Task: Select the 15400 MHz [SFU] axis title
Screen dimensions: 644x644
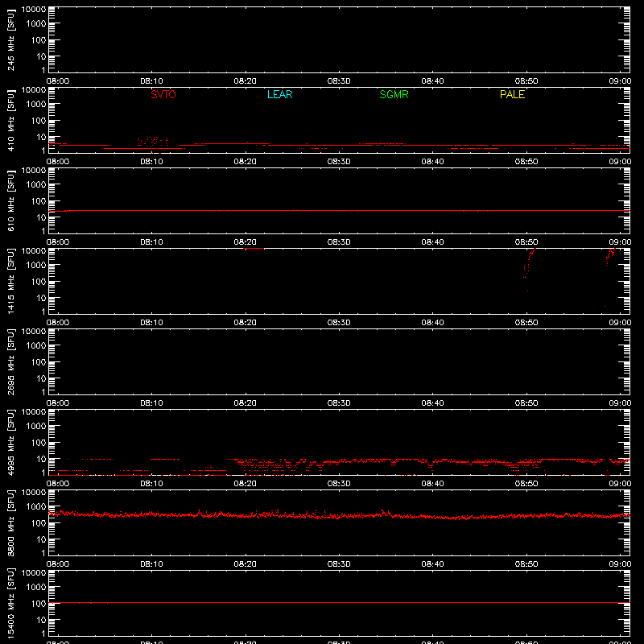Action: click(10, 603)
